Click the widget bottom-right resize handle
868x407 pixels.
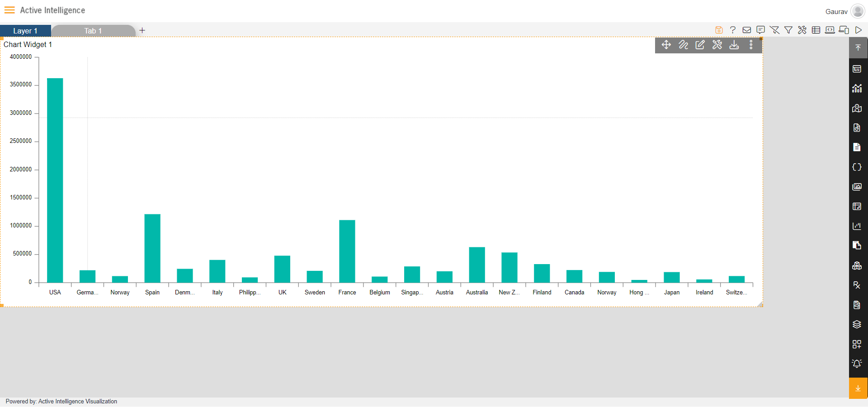click(x=760, y=304)
